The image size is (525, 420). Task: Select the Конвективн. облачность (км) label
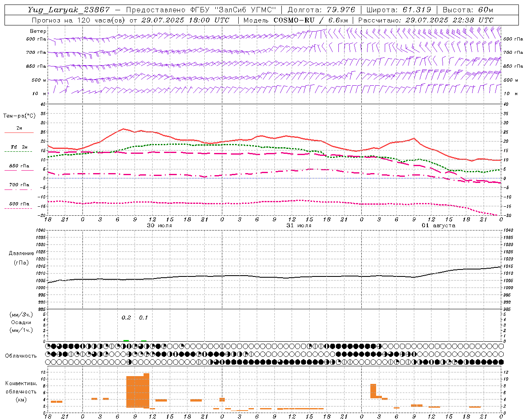click(21, 391)
